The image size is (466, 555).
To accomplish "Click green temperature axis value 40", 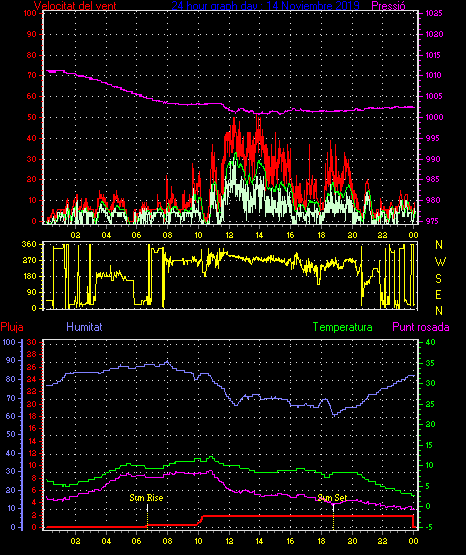I will [430, 343].
